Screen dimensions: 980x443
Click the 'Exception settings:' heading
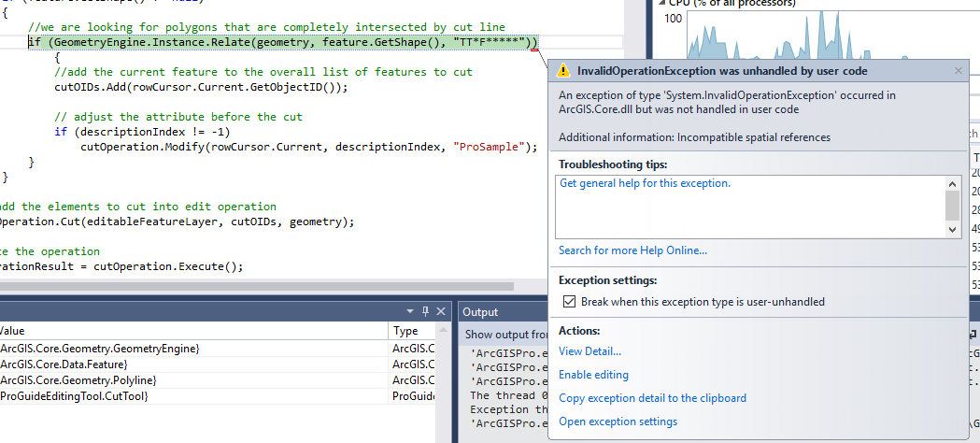click(x=607, y=280)
